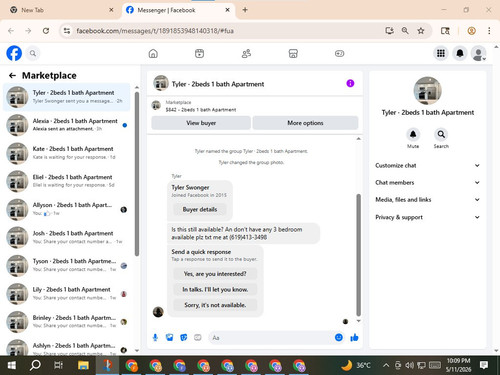Expand Chat members section

tap(427, 182)
